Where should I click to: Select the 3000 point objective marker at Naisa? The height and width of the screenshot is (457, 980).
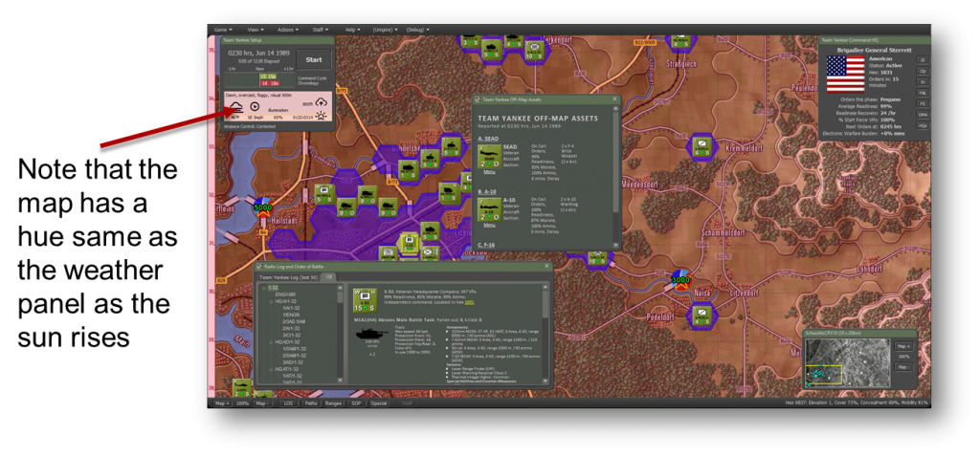click(680, 280)
